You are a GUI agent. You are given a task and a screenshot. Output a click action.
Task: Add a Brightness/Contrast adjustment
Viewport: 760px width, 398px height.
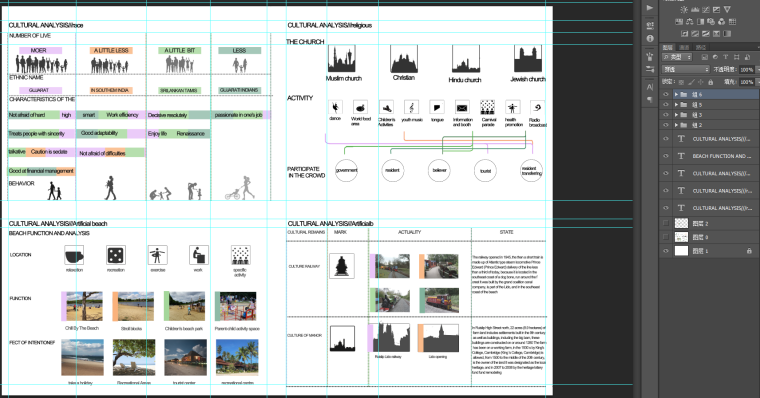point(684,9)
